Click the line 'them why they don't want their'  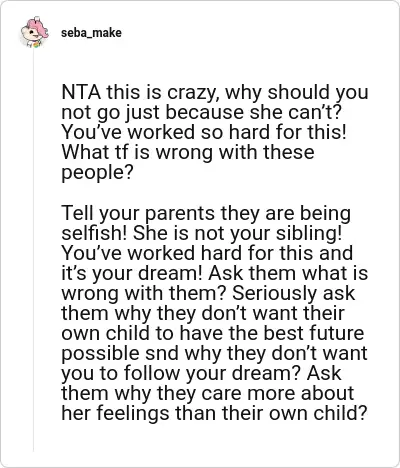point(203,313)
